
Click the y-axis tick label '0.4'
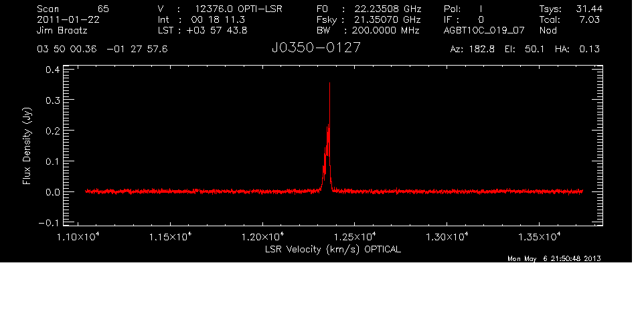click(52, 70)
